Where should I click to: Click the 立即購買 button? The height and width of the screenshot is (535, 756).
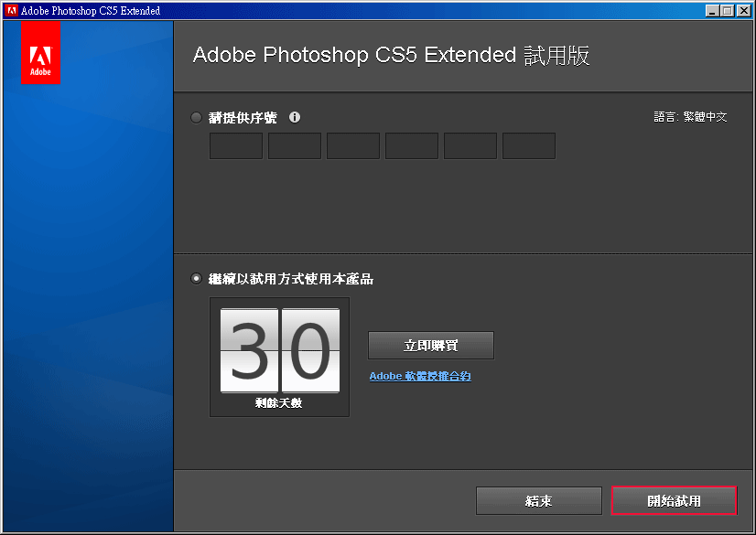click(431, 346)
